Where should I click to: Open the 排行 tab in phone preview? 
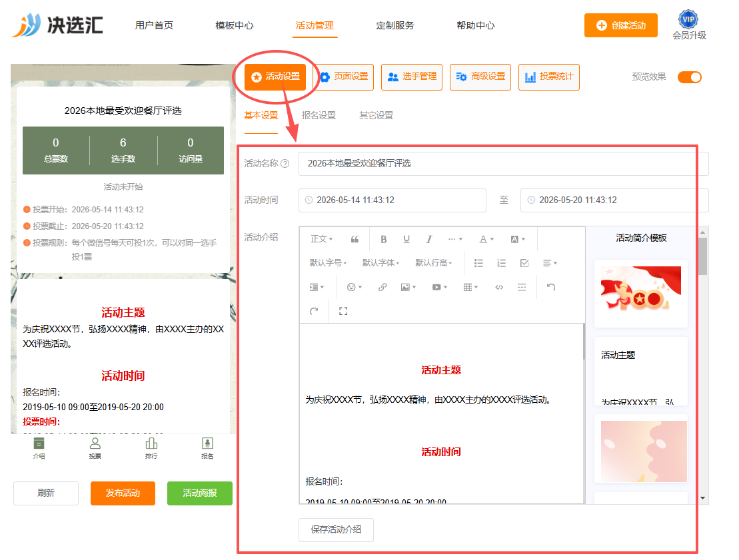click(x=151, y=448)
